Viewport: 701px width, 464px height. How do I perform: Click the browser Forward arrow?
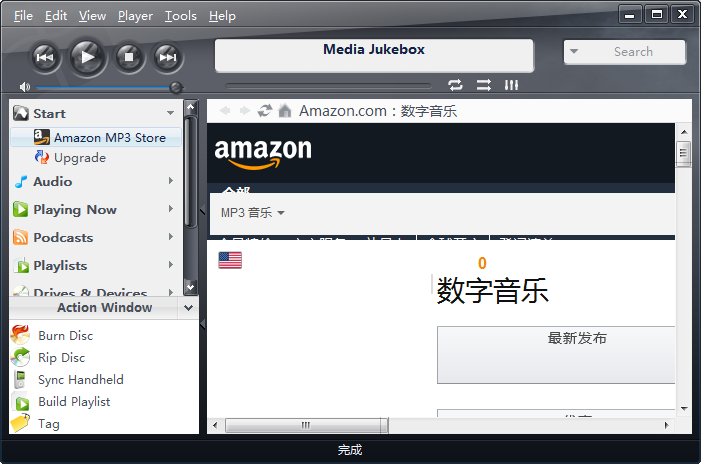[245, 110]
